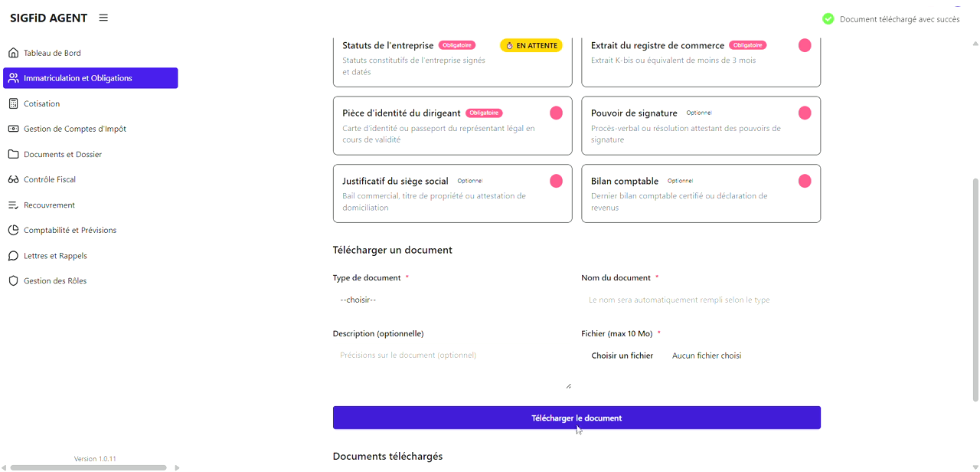Select the Recouvrement list icon
Screen dimensions: 980x472
[13, 205]
